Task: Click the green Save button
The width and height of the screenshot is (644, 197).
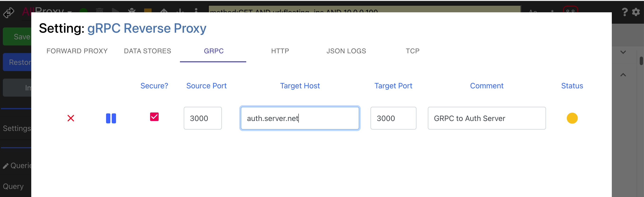Action: pos(18,37)
